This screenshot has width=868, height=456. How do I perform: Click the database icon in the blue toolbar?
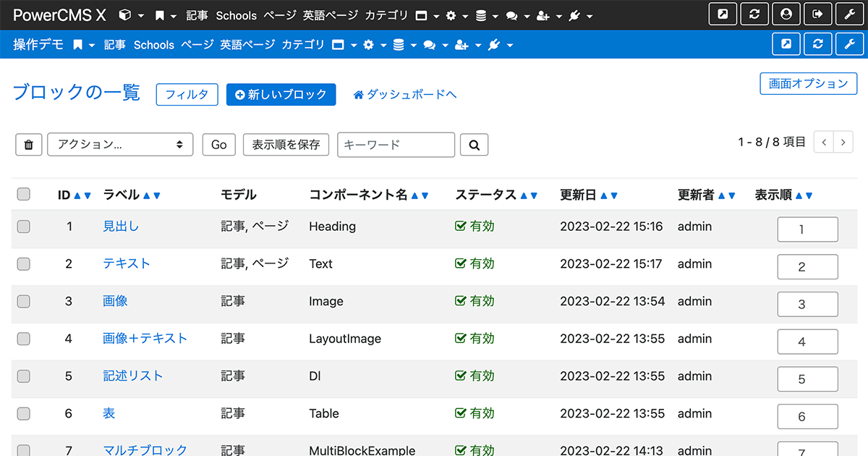400,45
